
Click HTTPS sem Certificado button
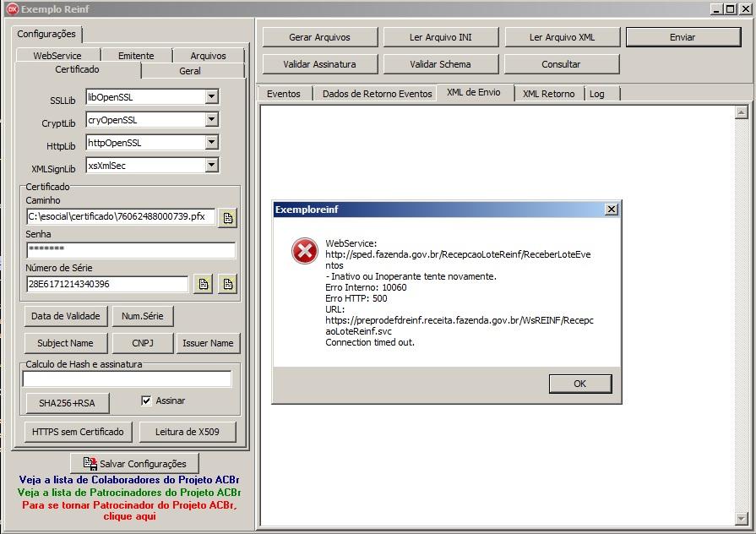tap(78, 432)
